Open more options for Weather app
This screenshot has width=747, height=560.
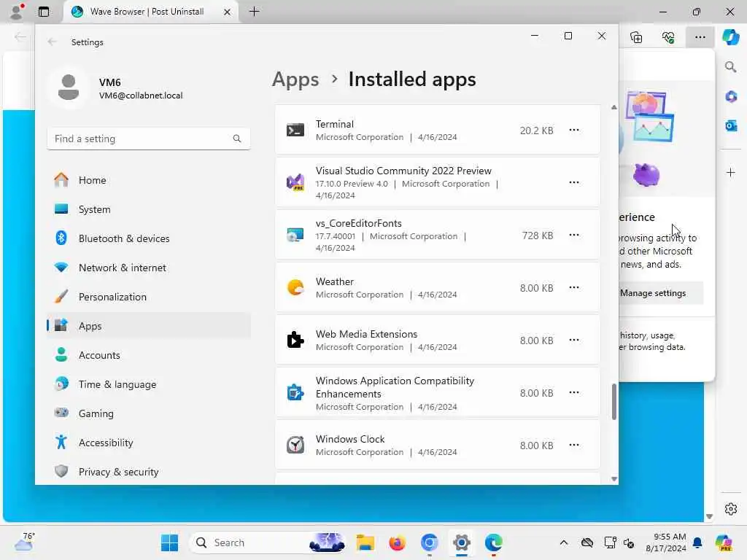coord(573,287)
